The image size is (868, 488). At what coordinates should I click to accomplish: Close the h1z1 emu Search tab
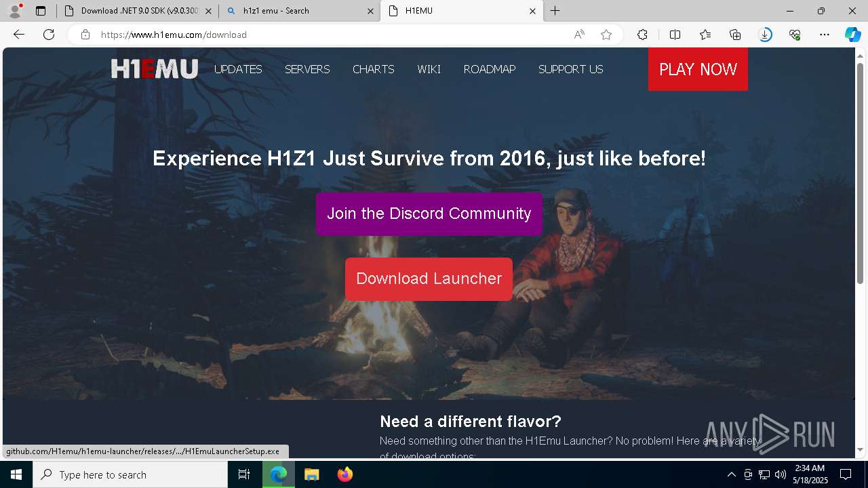[x=370, y=11]
